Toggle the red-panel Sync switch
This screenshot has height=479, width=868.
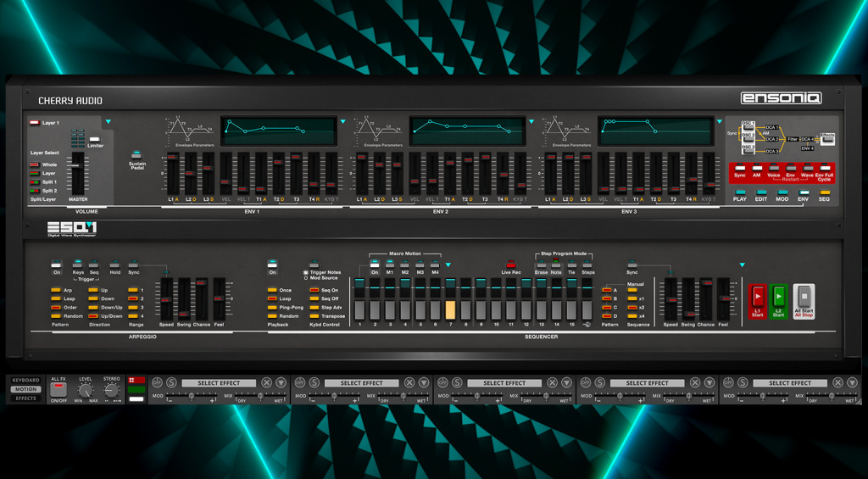pyautogui.click(x=740, y=167)
